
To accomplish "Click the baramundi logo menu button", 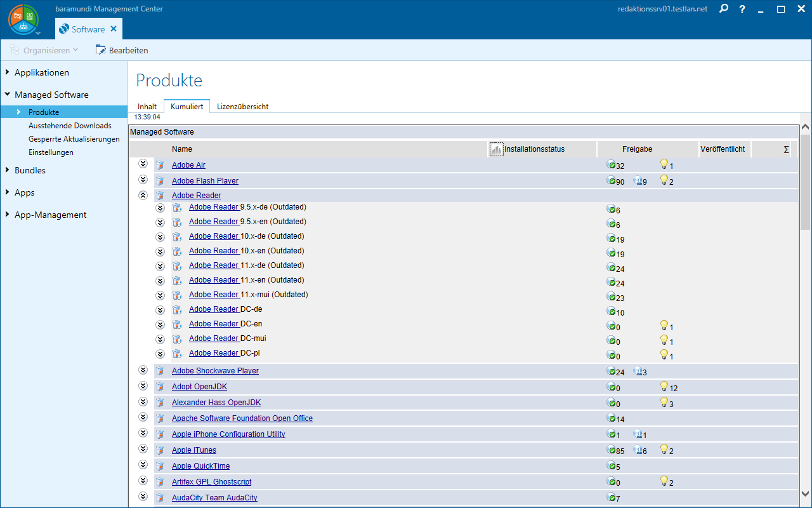I will (x=23, y=20).
